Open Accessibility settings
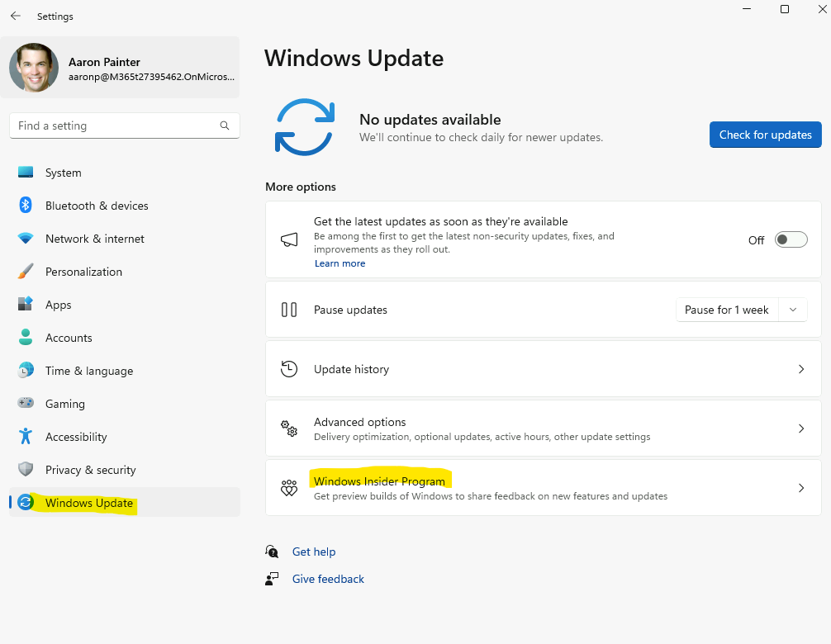This screenshot has height=644, width=831. (125, 437)
